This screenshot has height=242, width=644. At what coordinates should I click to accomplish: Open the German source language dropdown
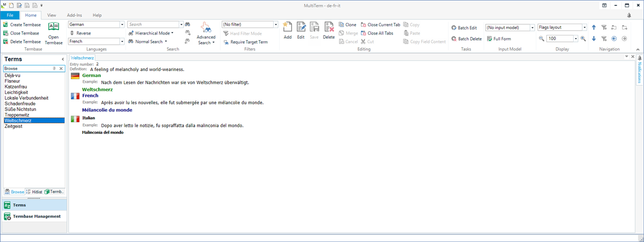[x=122, y=25]
